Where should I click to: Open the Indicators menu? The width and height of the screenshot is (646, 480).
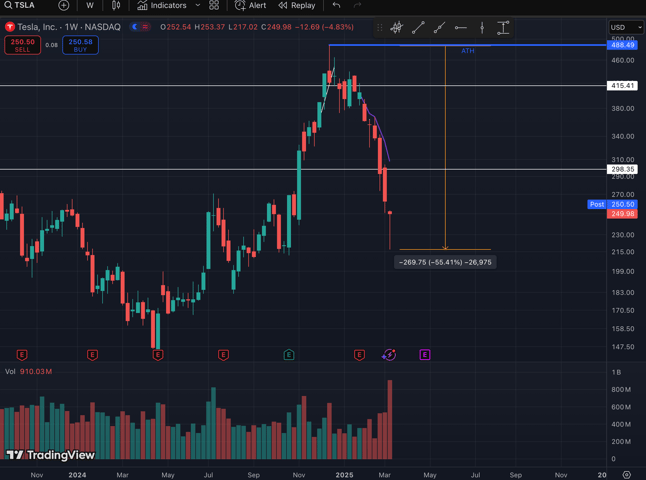[x=162, y=5]
